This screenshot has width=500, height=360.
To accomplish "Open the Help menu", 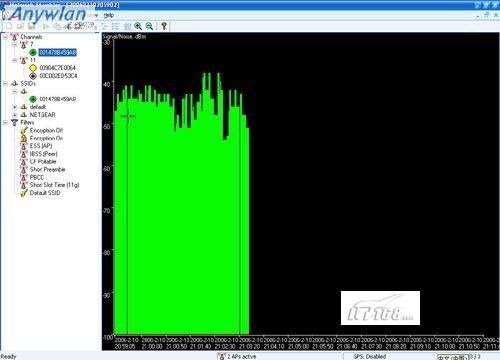I will click(x=109, y=15).
